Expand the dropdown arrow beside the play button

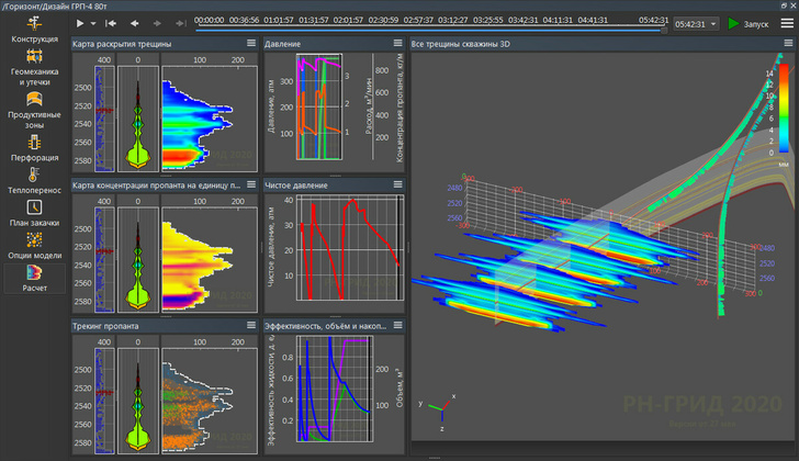[94, 23]
